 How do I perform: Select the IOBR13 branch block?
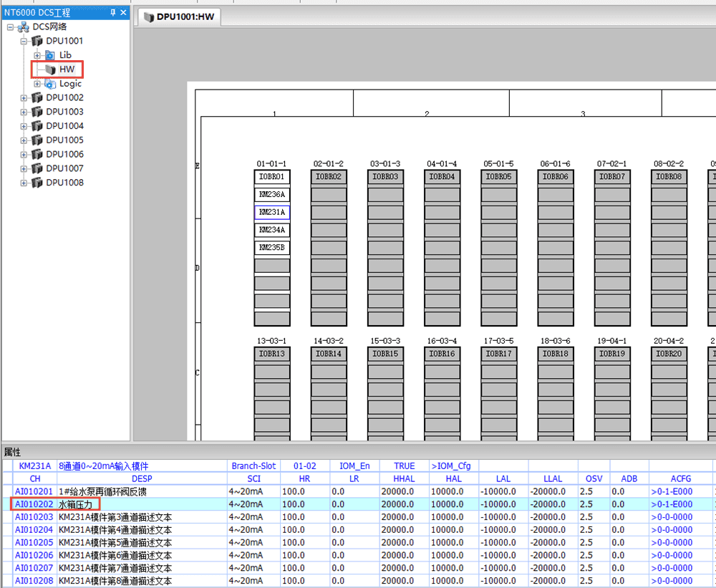(271, 354)
